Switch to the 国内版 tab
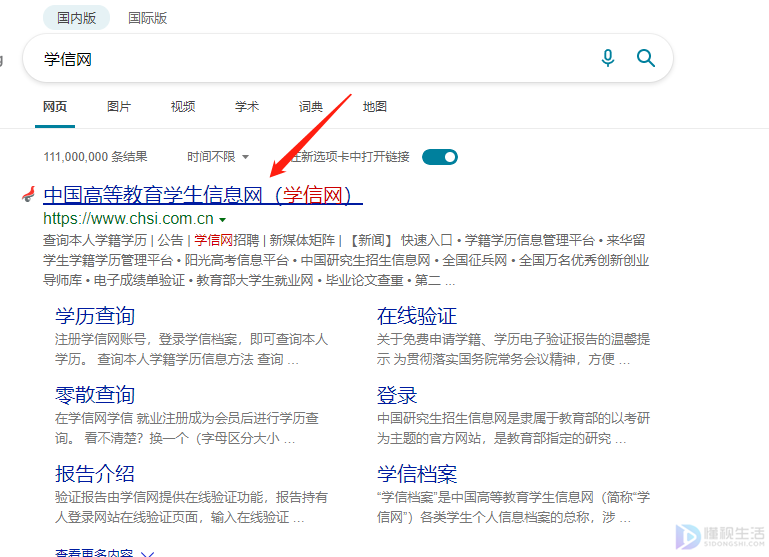The width and height of the screenshot is (769, 557). click(x=77, y=18)
